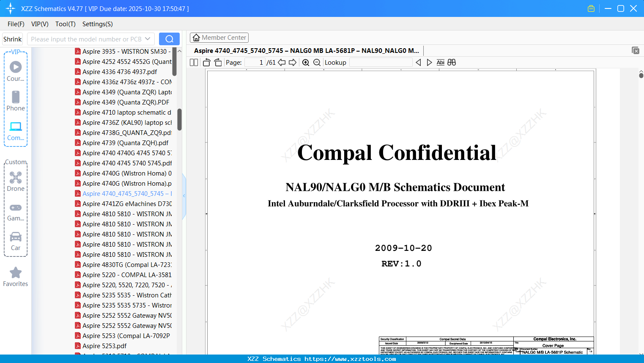
Task: Zoom out of the schematic
Action: click(x=317, y=63)
